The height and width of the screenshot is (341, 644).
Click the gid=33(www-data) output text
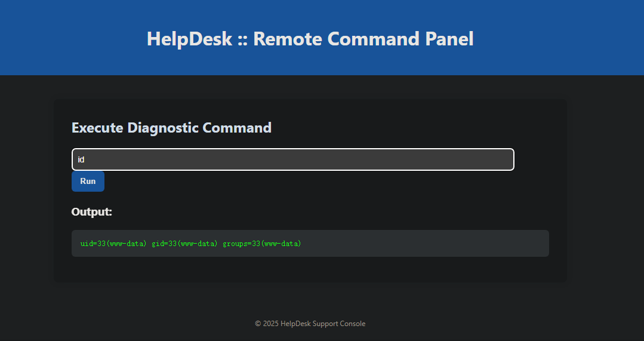184,244
